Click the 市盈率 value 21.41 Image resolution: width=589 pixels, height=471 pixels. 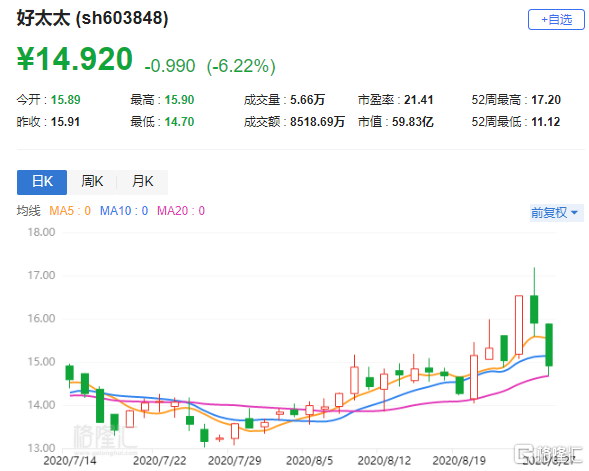(418, 100)
